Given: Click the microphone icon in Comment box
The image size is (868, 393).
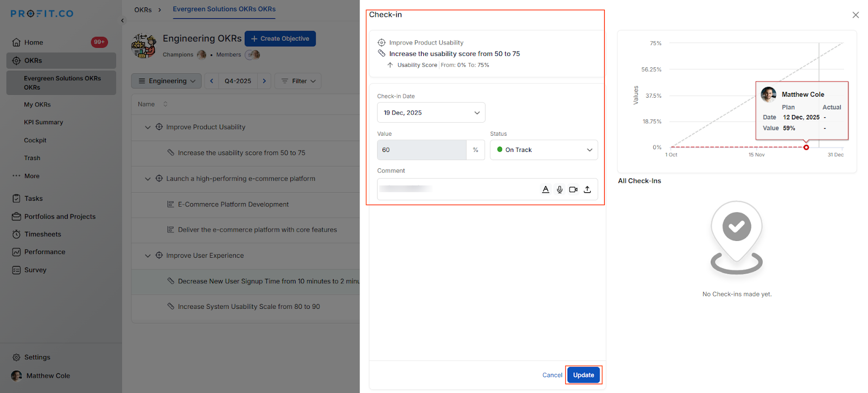Looking at the screenshot, I should click(560, 189).
